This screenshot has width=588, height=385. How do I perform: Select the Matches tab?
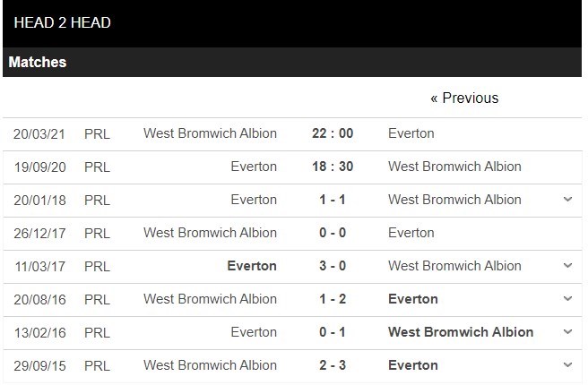(38, 63)
